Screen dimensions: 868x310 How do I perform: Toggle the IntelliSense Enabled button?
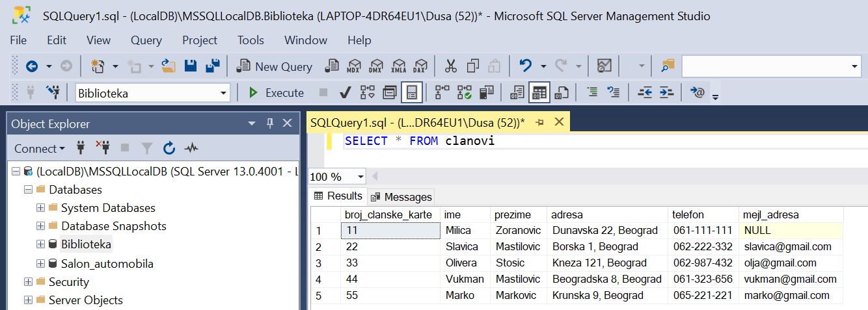(411, 93)
